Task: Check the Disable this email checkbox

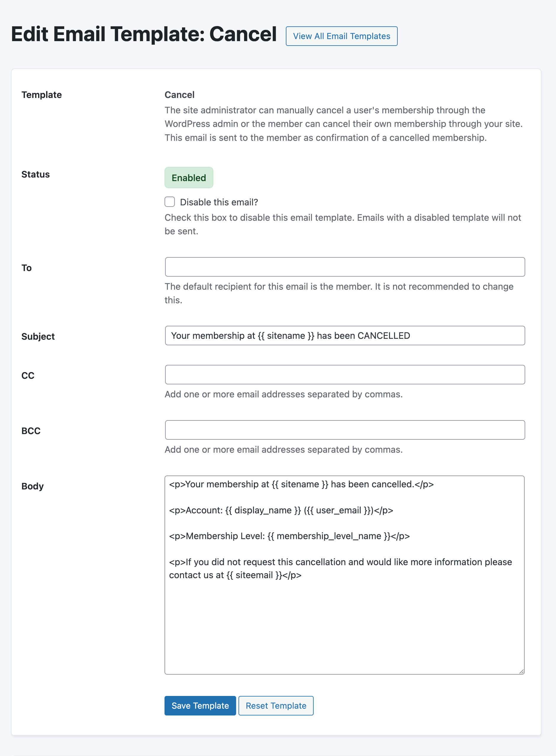Action: 170,202
